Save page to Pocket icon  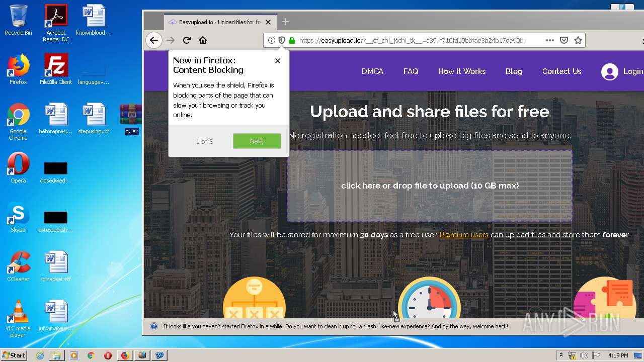coord(564,40)
